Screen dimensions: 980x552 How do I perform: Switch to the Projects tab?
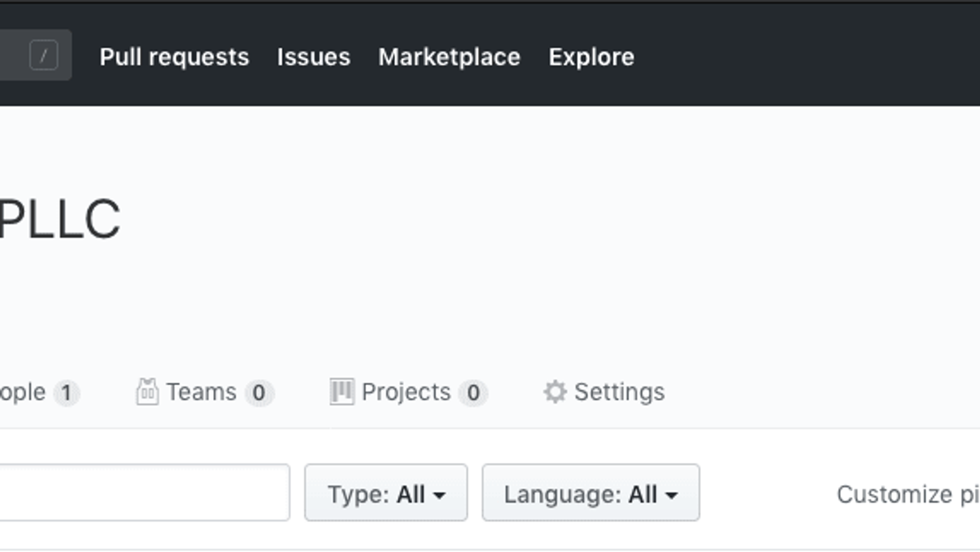point(409,393)
